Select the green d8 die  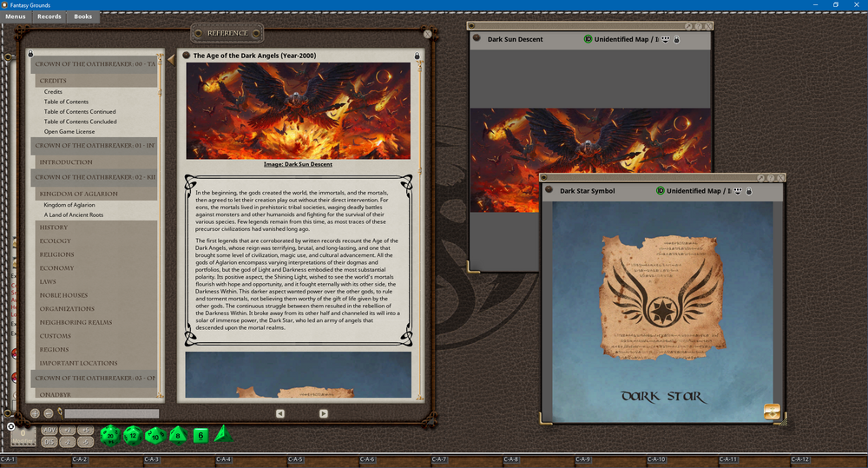click(x=177, y=435)
